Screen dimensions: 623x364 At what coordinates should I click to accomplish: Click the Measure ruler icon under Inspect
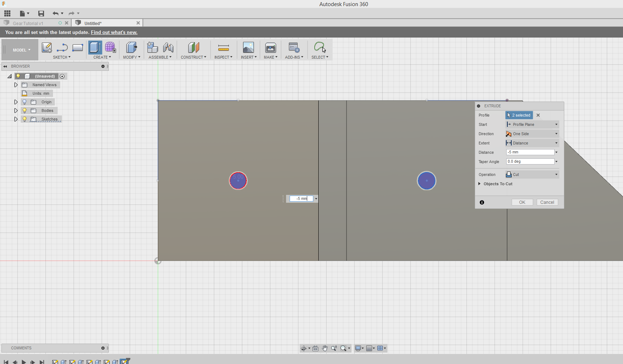tap(223, 48)
